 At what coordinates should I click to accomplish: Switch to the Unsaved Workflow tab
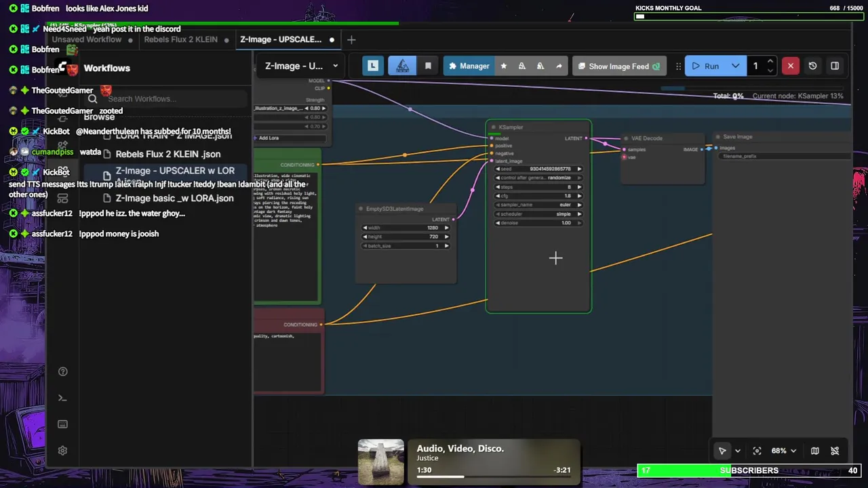pos(87,39)
